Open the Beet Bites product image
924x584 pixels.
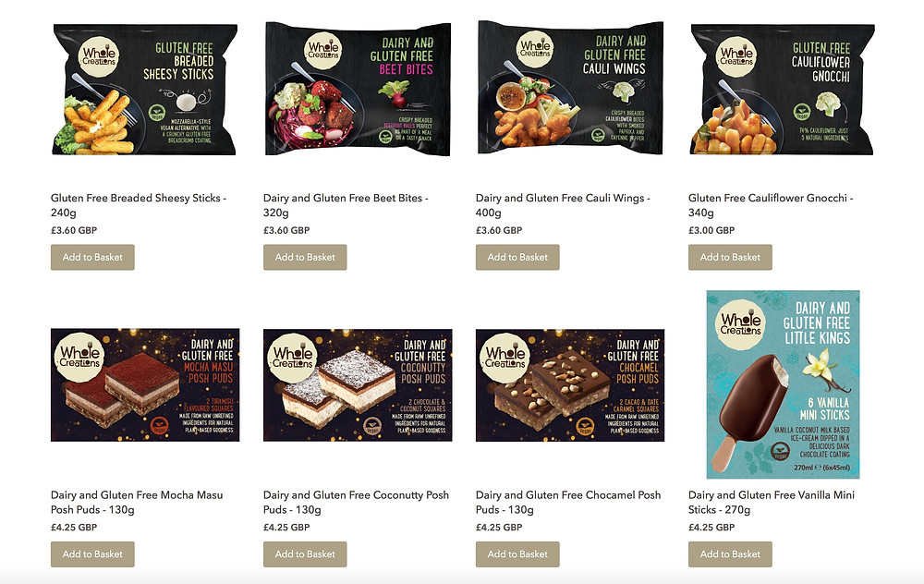(358, 89)
